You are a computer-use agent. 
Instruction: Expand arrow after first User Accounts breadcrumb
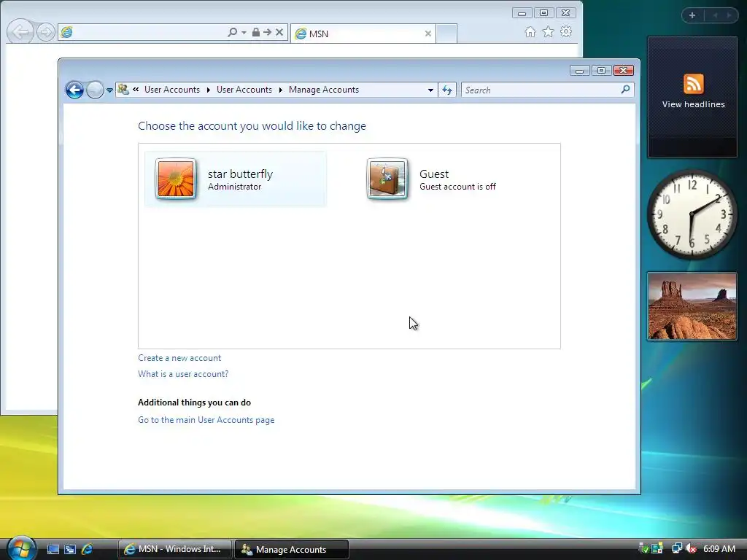click(208, 90)
